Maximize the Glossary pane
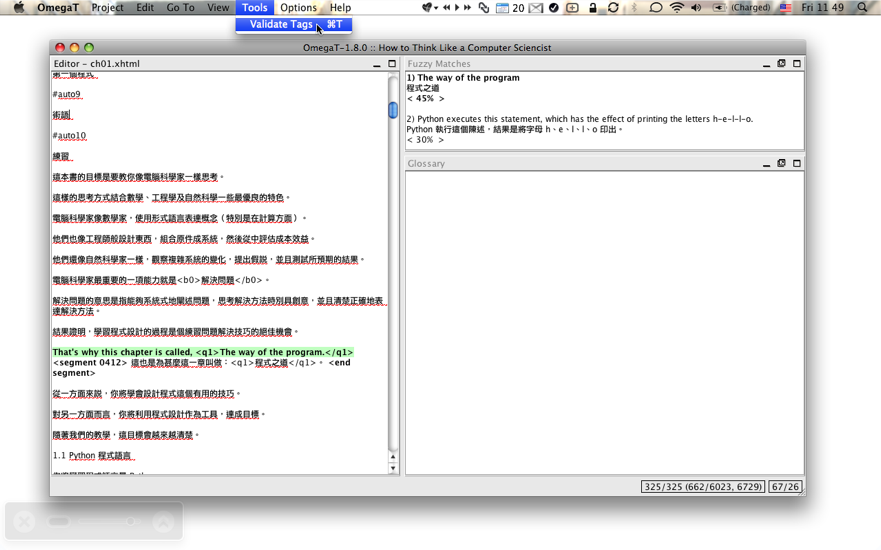Viewport: 881px width, 550px height. [x=797, y=164]
